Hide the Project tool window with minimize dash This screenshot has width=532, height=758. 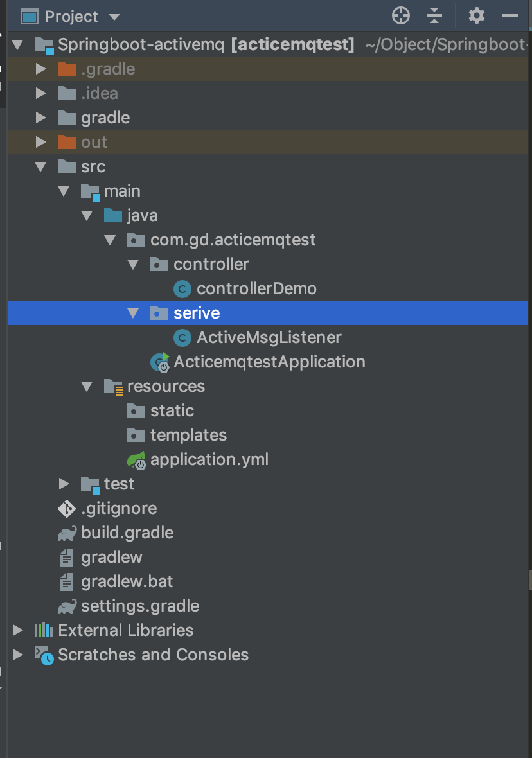pos(510,16)
